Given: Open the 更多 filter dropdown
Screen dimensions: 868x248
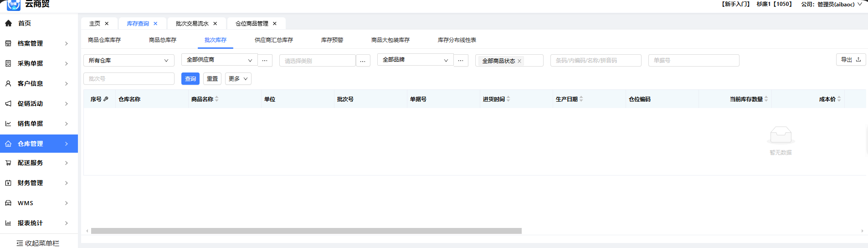Looking at the screenshot, I should pos(238,79).
